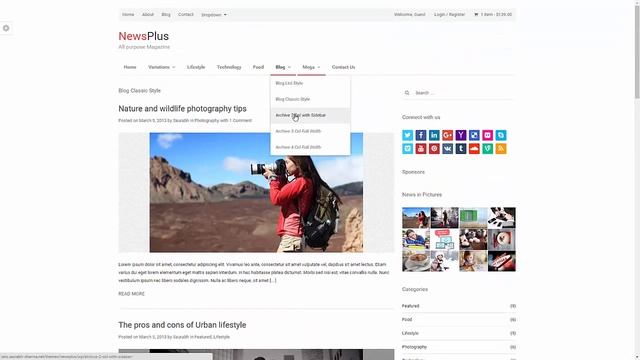This screenshot has width=640, height=360.
Task: Open Food in main navigation
Action: click(258, 67)
